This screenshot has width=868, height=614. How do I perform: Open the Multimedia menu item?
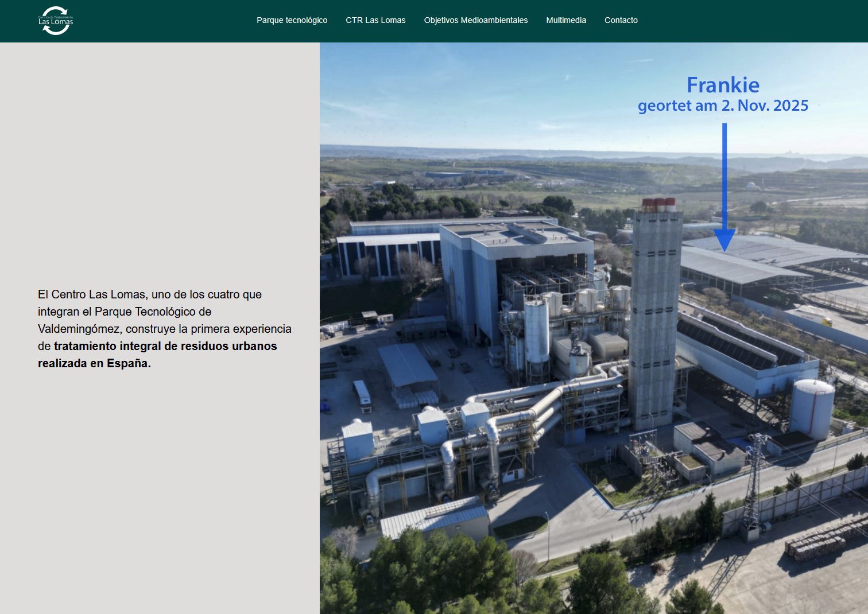(565, 20)
